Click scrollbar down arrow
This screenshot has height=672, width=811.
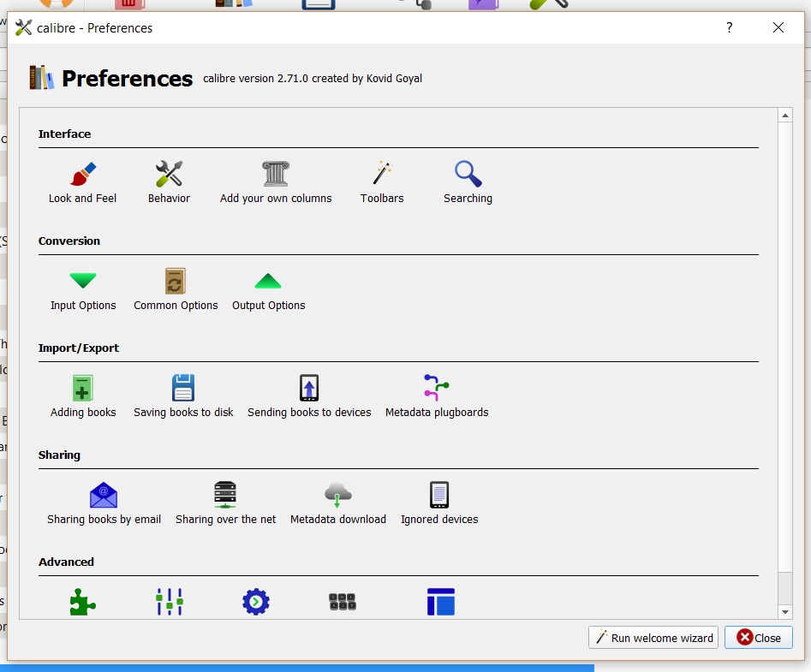point(785,612)
